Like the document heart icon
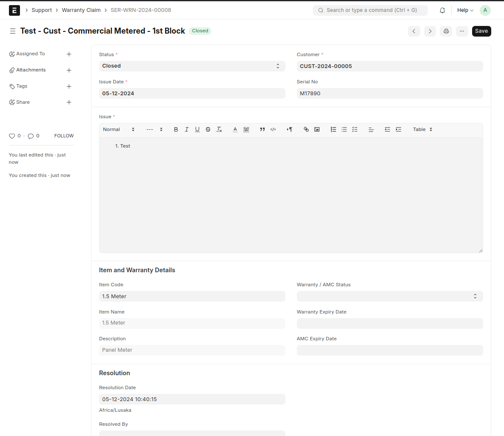 point(12,136)
